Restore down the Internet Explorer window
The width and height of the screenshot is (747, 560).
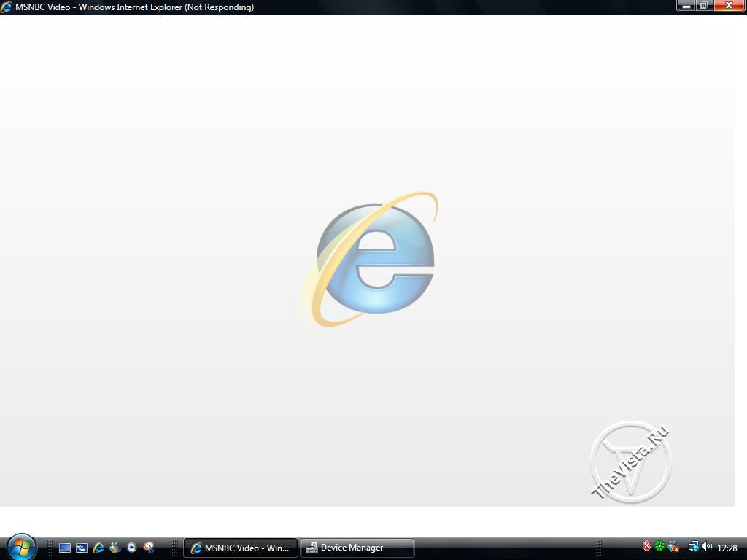tap(704, 6)
